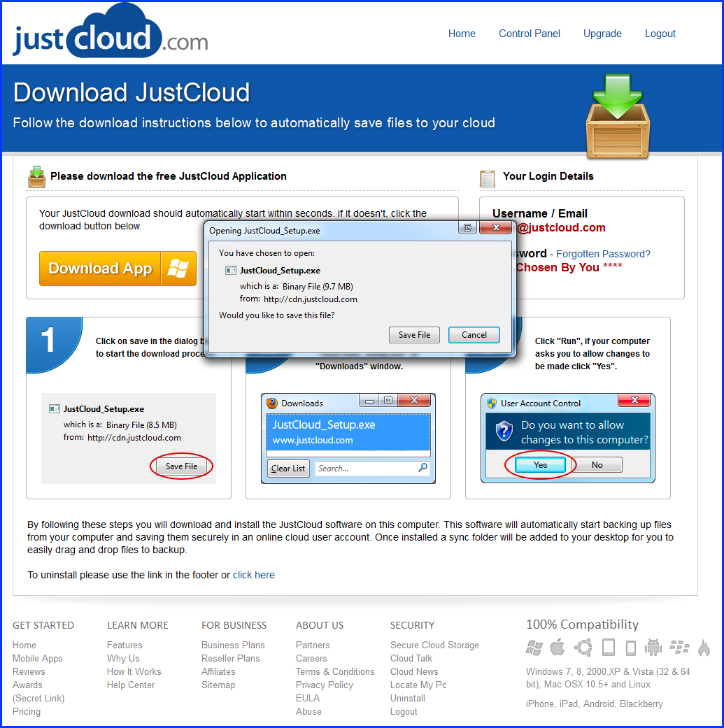The image size is (724, 728).
Task: Click the question shield icon in UAC illustration
Action: click(504, 431)
